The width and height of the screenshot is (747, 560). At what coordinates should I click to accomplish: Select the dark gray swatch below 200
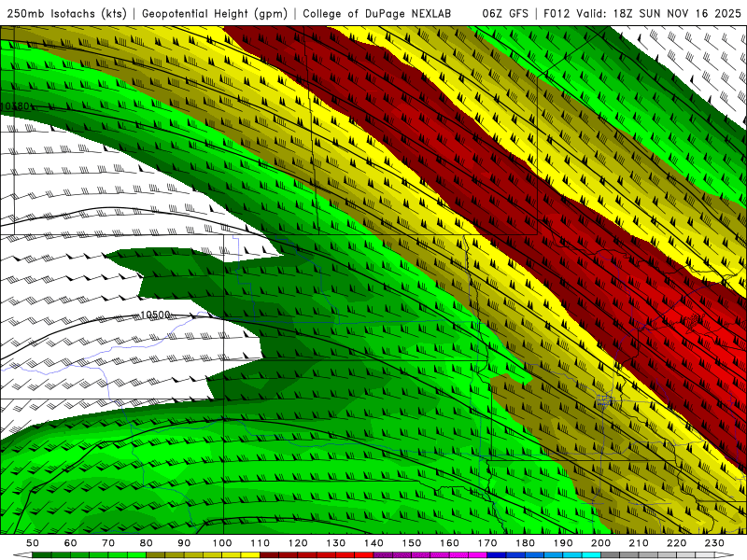tap(611, 555)
